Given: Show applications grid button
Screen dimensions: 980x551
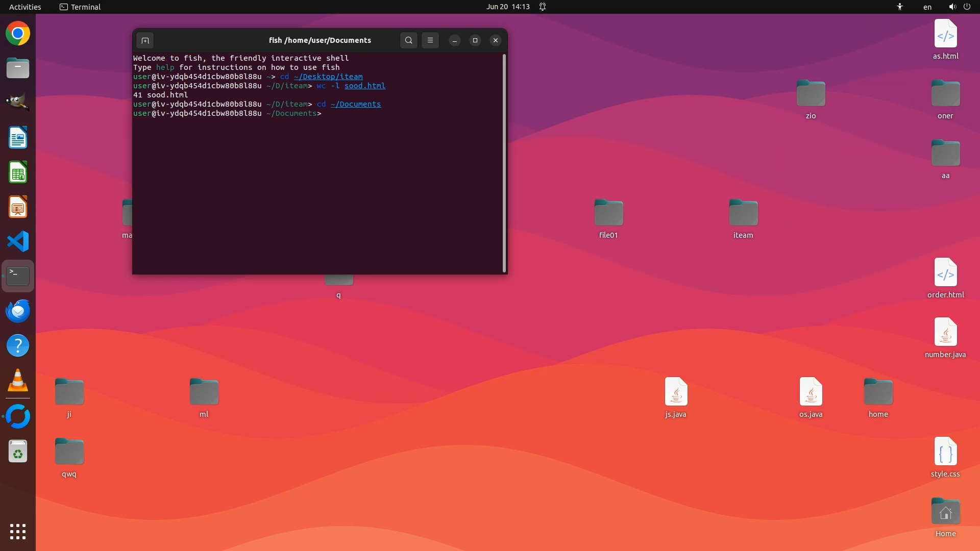Looking at the screenshot, I should (18, 532).
